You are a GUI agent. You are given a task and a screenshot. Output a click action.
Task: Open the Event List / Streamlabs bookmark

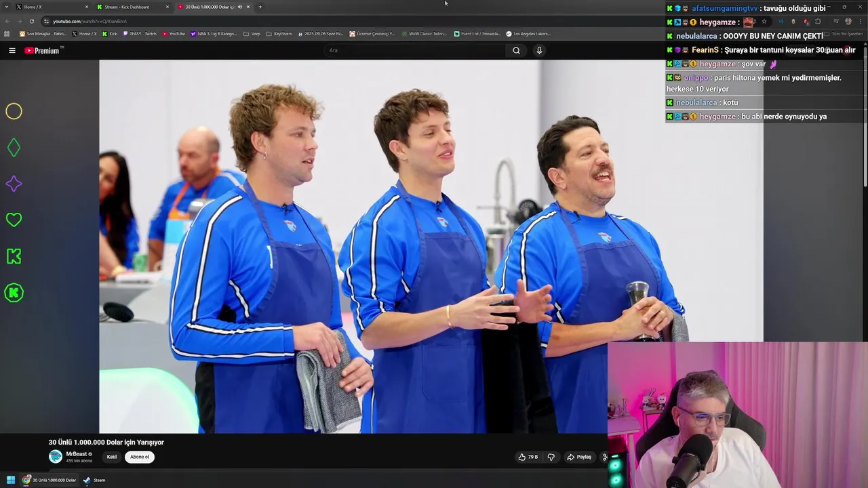pos(477,34)
